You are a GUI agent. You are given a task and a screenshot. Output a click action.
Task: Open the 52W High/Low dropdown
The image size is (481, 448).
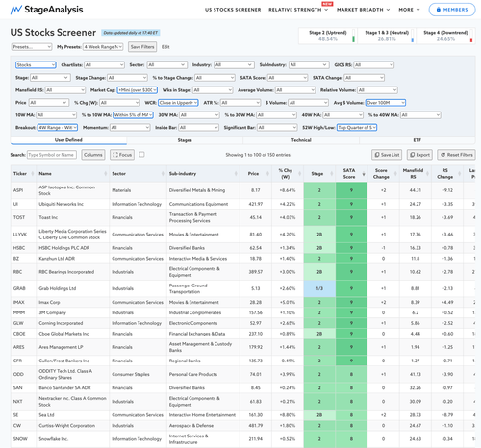pyautogui.click(x=357, y=128)
